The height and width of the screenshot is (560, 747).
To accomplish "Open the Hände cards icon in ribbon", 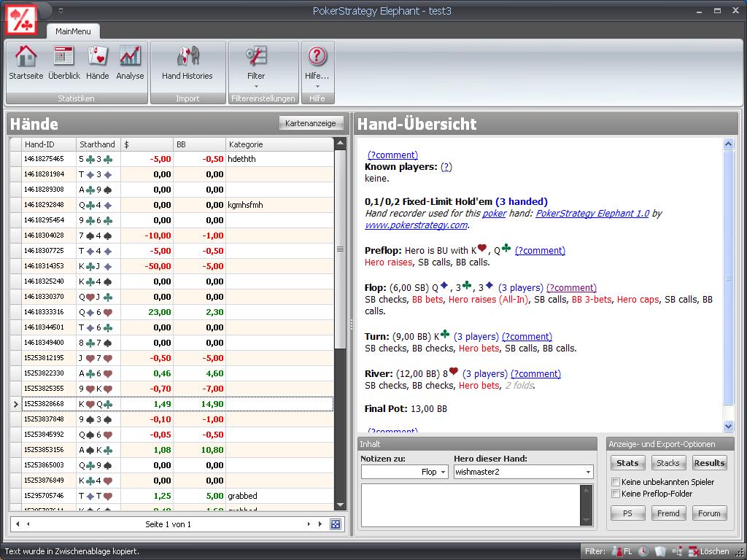I will (98, 56).
